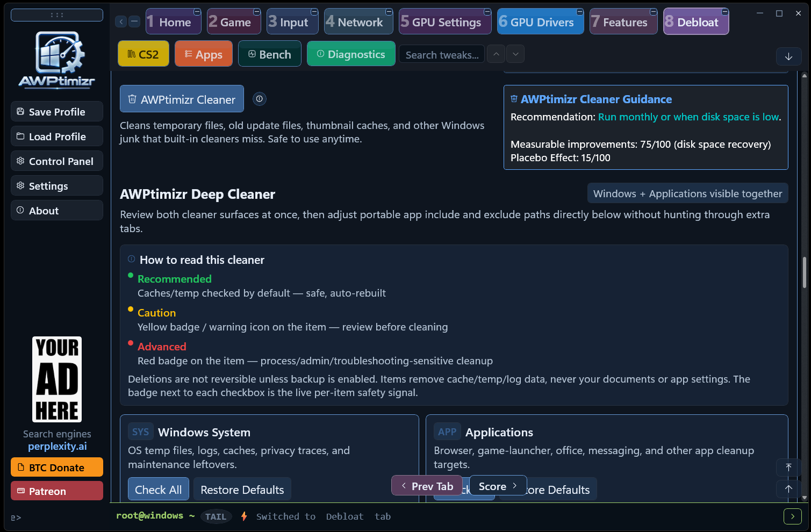Viewport: 811px width, 532px height.
Task: Select the Debloat tab
Action: tap(696, 22)
